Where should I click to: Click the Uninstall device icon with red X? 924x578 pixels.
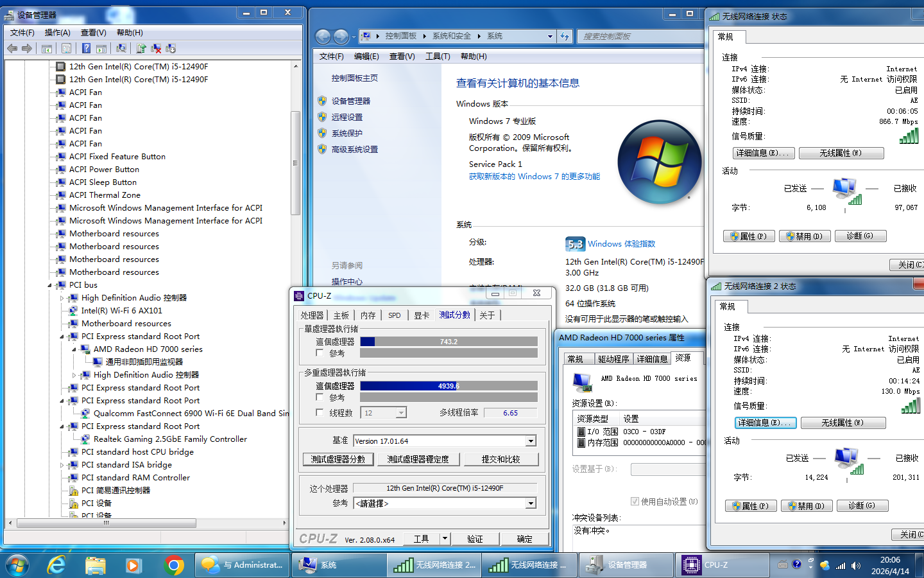(156, 48)
